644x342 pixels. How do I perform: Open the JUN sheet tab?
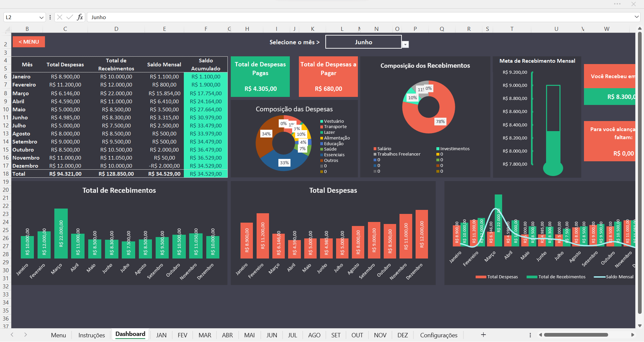click(x=272, y=335)
